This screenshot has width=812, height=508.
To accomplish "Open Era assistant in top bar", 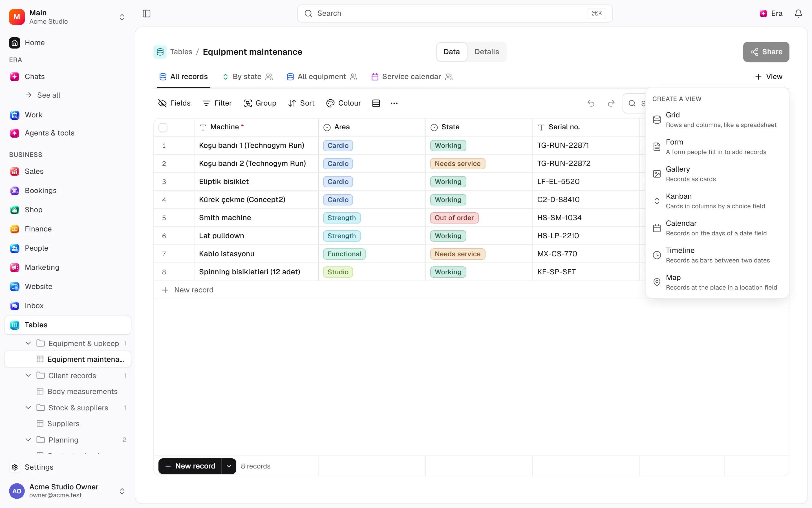I will 771,14.
